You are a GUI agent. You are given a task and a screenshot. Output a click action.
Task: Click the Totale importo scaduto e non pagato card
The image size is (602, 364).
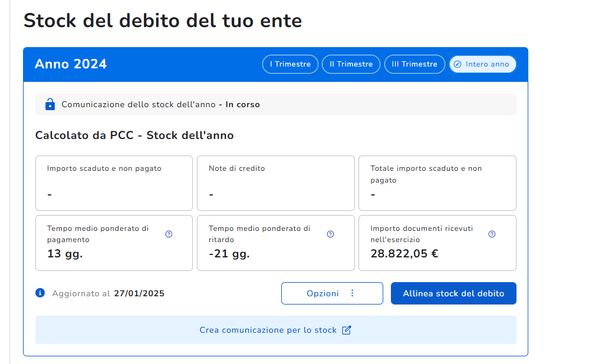[x=437, y=183]
